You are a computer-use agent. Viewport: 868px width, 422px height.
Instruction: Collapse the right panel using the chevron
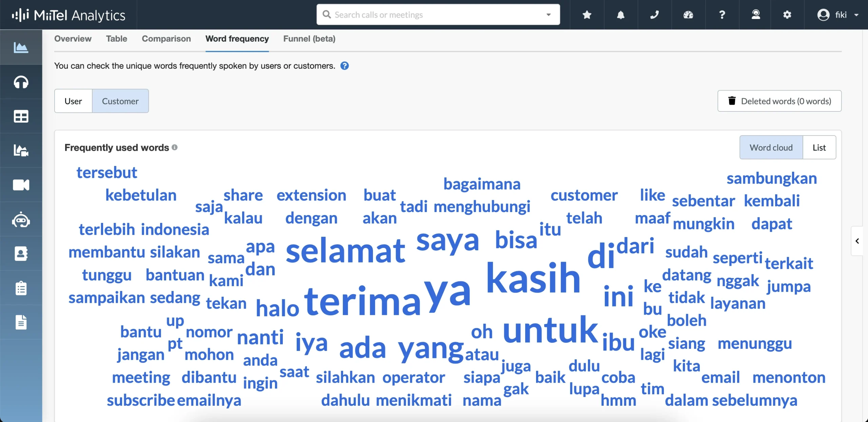click(857, 241)
